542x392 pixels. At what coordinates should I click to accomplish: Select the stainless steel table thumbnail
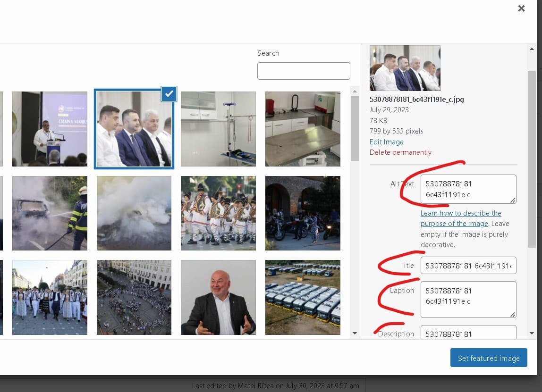click(x=303, y=129)
